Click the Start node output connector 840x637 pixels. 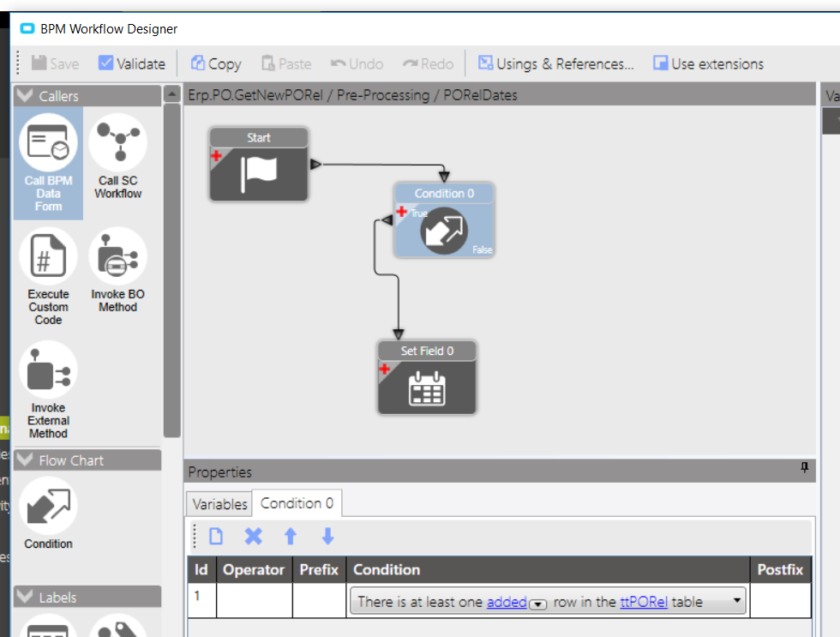pos(315,164)
